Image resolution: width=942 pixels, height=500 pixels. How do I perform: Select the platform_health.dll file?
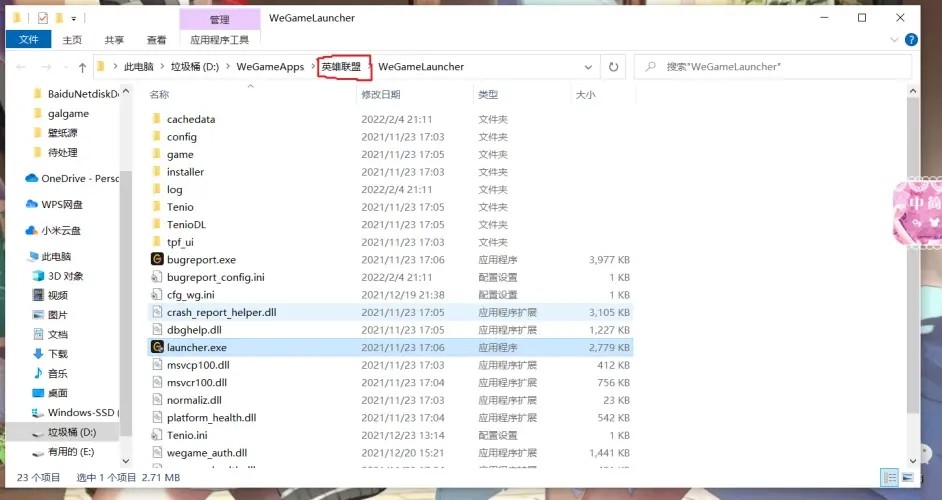click(390, 417)
